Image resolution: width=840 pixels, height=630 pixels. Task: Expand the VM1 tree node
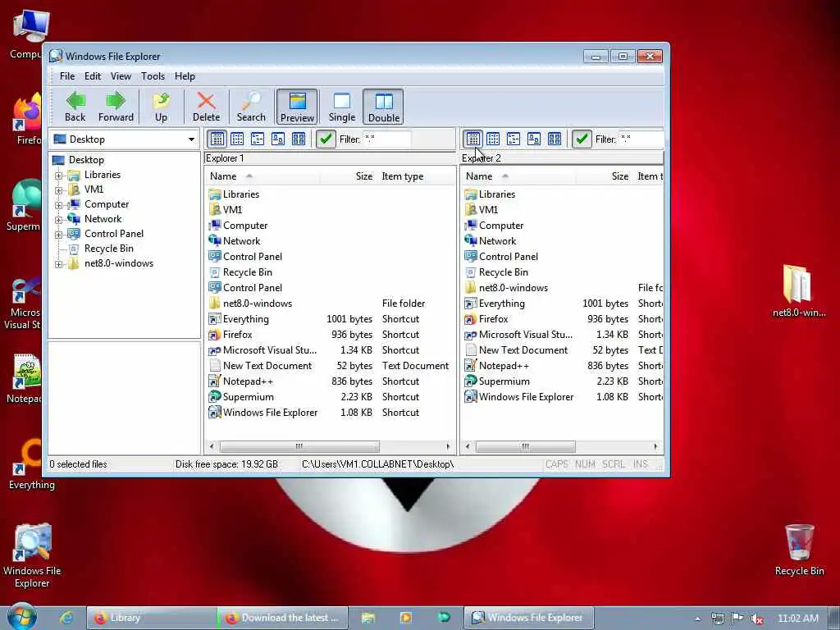click(59, 190)
